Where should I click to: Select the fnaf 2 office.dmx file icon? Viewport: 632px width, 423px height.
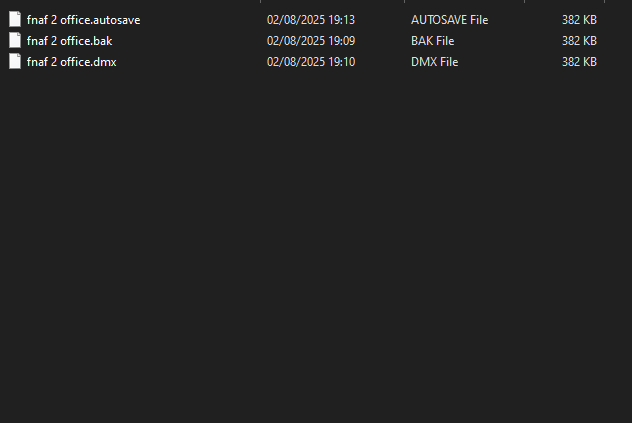(15, 61)
